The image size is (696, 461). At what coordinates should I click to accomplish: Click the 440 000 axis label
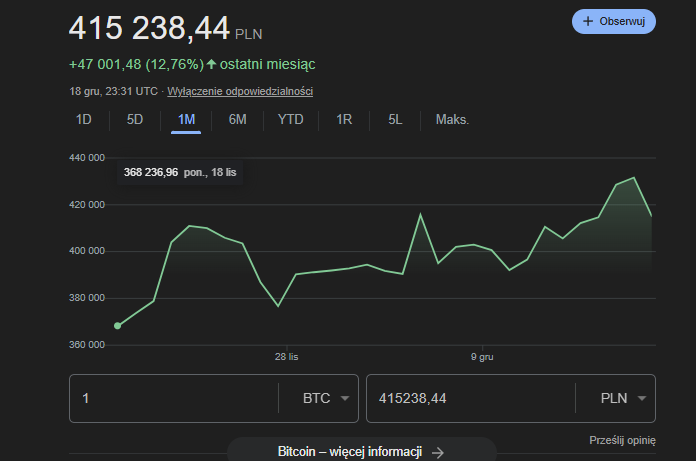coord(87,158)
